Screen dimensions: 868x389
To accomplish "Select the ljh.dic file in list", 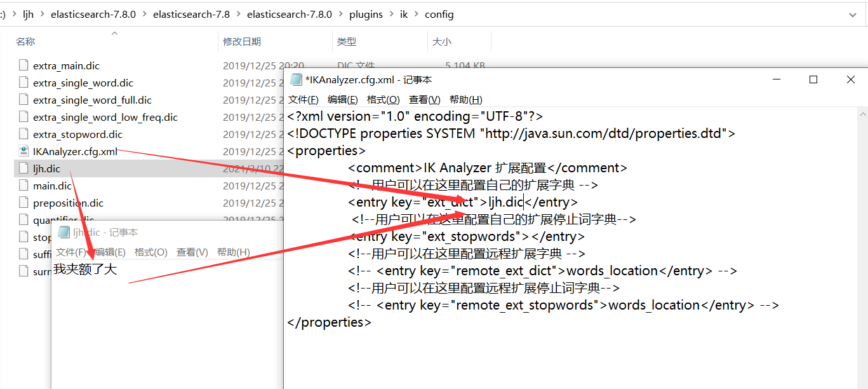I will [47, 168].
